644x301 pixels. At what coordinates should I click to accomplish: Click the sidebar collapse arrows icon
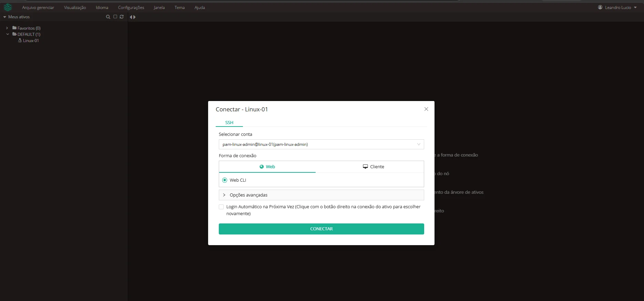[133, 17]
